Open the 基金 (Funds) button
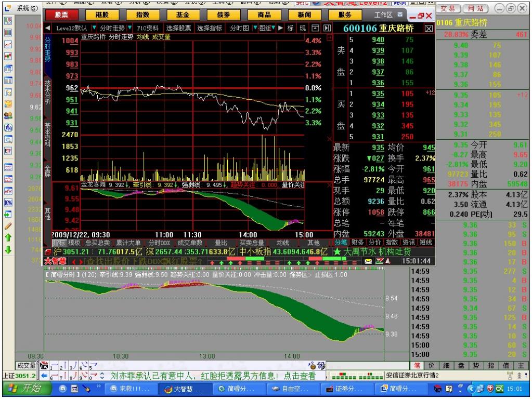532x399 pixels. [183, 15]
